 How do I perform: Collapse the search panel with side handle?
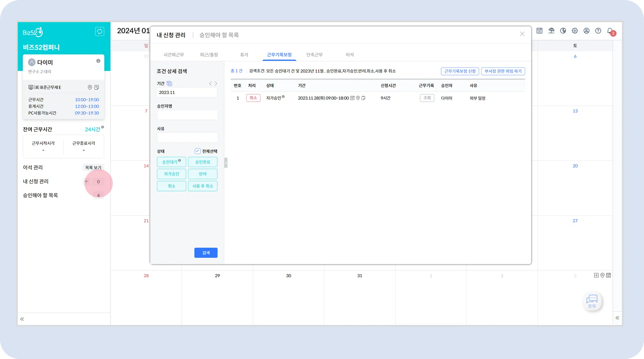pos(226,163)
